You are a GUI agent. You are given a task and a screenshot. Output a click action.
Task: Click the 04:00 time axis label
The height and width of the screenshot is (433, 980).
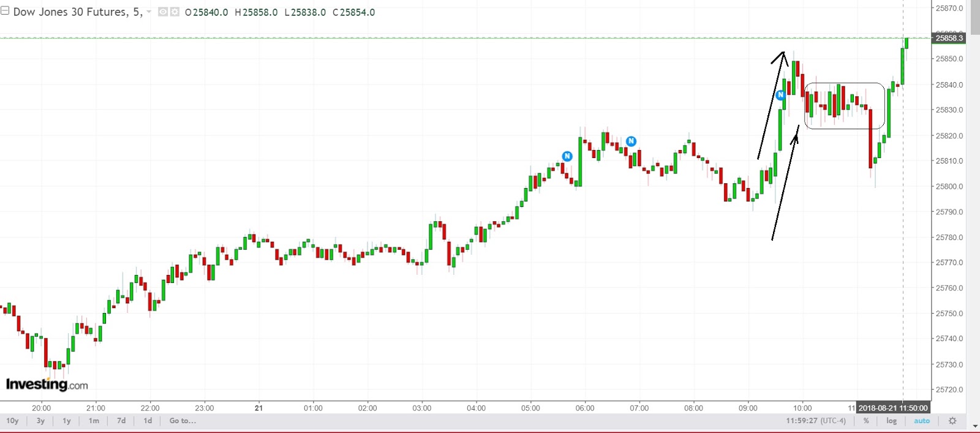click(x=476, y=408)
